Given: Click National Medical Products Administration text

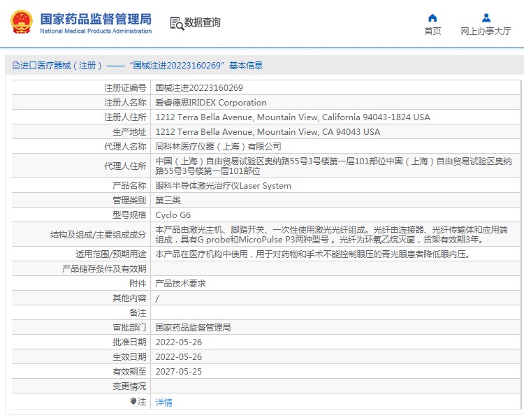Looking at the screenshot, I should click(x=96, y=31).
